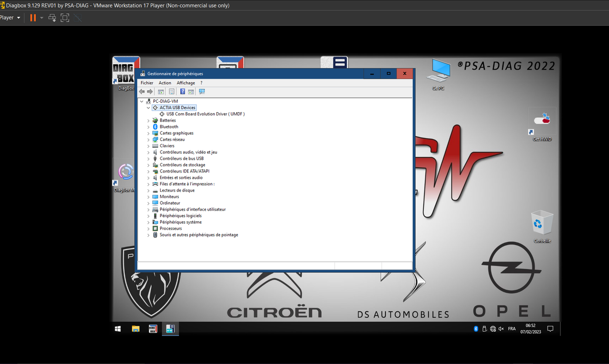Screen dimensions: 609x364
Task: Open the notification center icon in taskbar
Action: [550, 329]
